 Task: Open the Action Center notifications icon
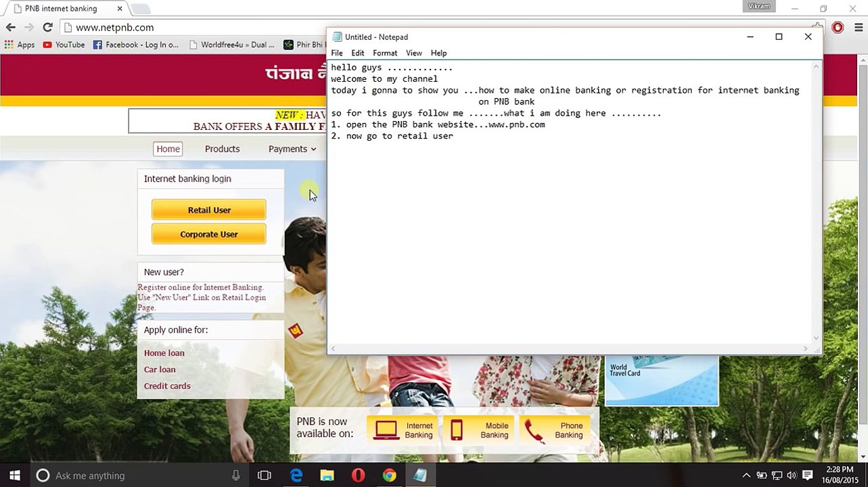click(807, 476)
